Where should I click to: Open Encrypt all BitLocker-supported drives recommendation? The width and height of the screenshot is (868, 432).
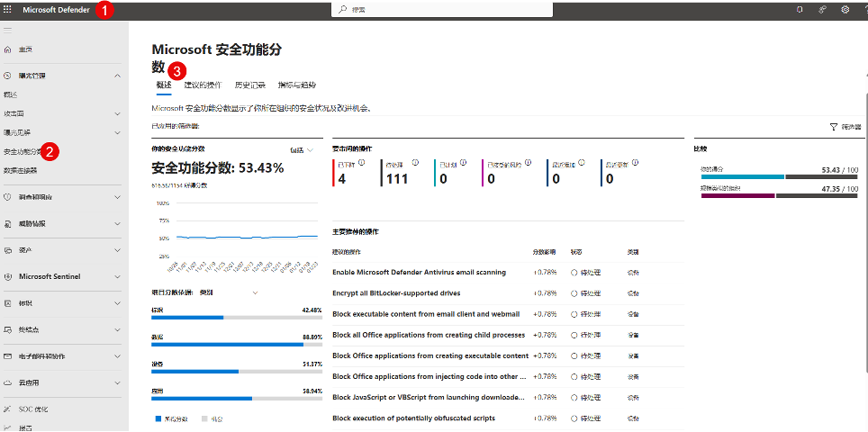[396, 293]
